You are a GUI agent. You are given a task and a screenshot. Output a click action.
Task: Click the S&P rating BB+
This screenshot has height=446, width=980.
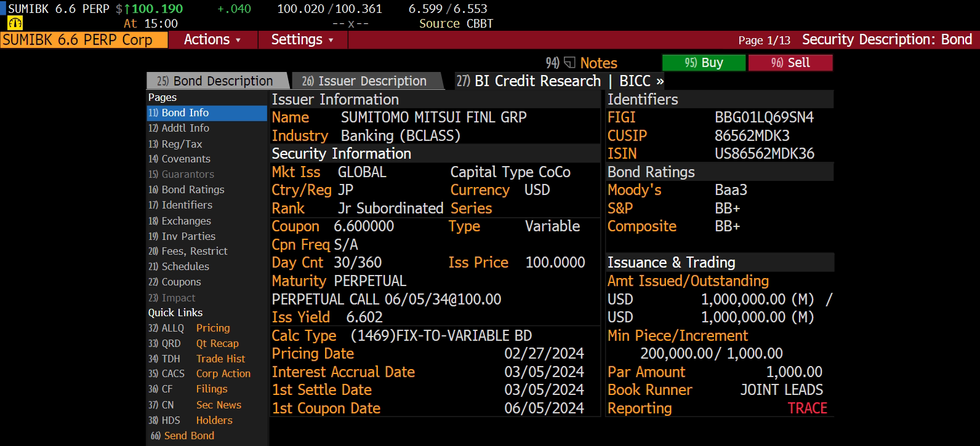point(727,209)
